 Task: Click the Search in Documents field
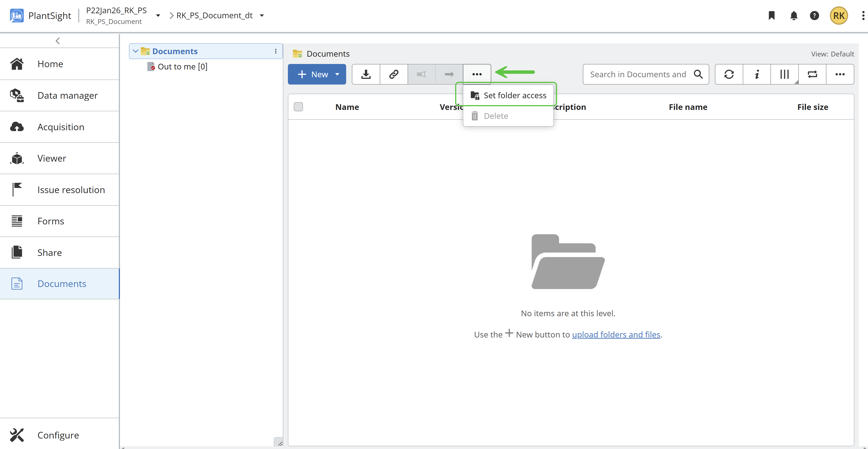pyautogui.click(x=637, y=74)
